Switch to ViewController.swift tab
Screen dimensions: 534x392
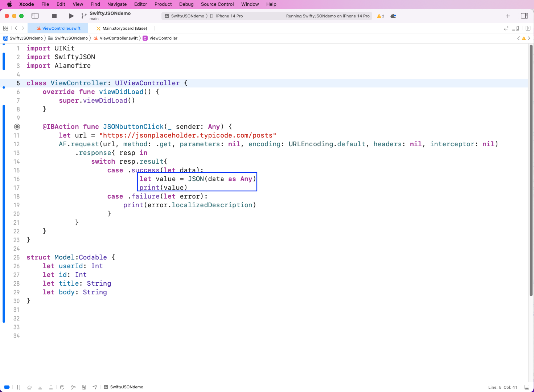(x=58, y=28)
